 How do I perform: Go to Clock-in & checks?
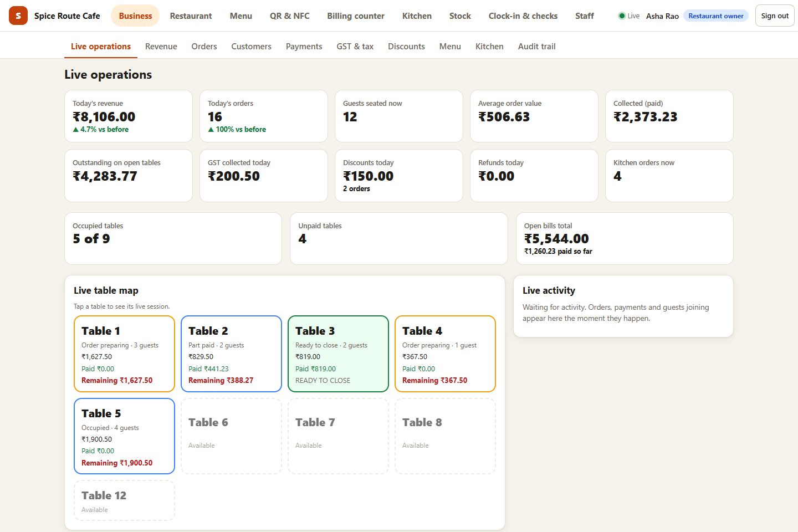pos(523,16)
